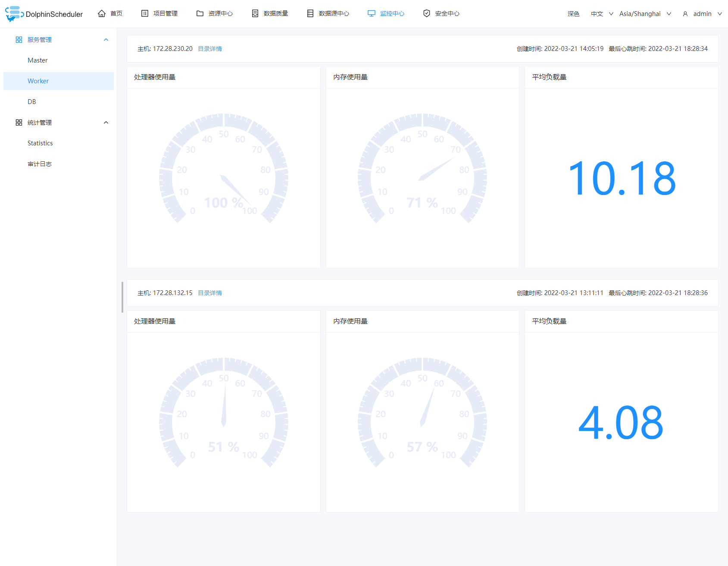Open the Asia/Shanghai timezone dropdown

tap(645, 14)
